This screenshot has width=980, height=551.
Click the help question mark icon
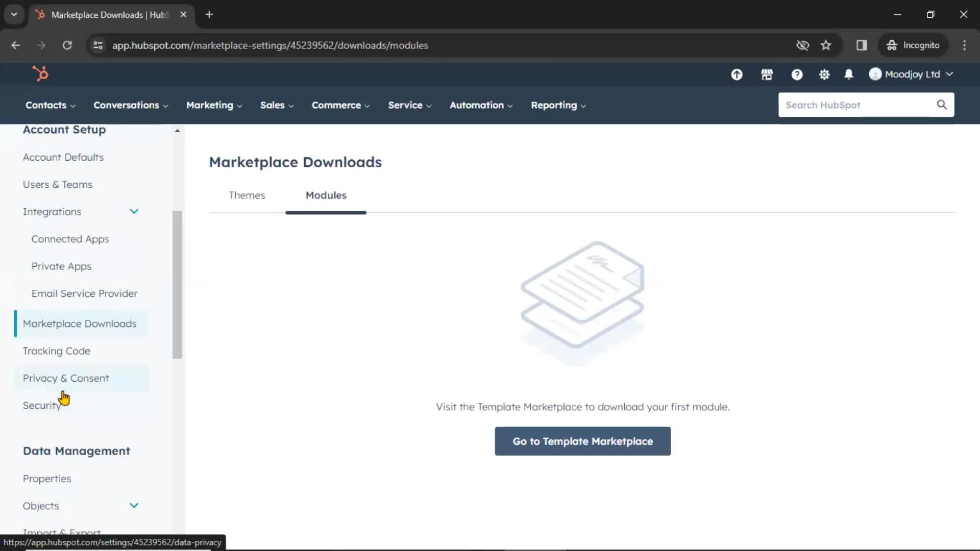click(x=796, y=74)
